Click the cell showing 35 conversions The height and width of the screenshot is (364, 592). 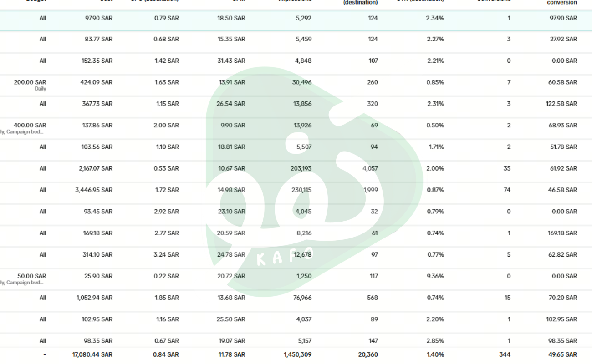point(507,168)
